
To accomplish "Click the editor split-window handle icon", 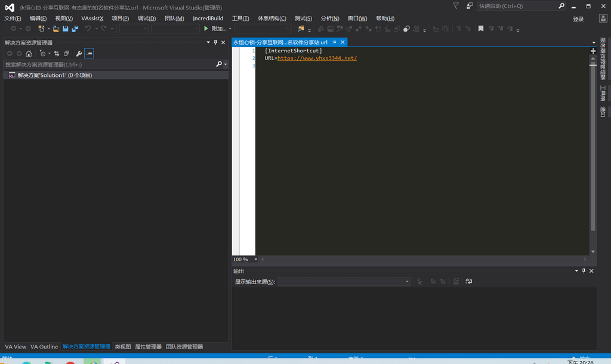I will 593,51.
